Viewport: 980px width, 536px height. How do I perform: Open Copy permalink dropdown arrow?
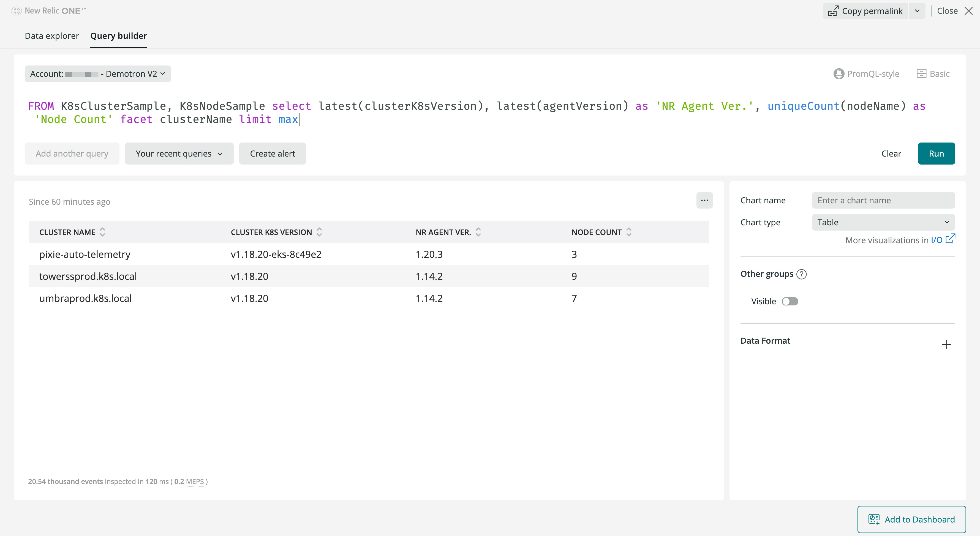tap(917, 11)
